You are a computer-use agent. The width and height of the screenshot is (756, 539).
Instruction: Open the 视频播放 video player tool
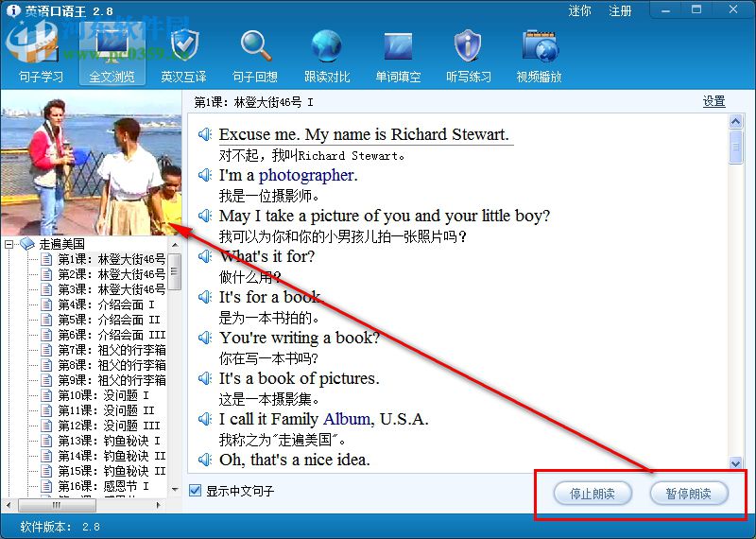click(x=539, y=57)
